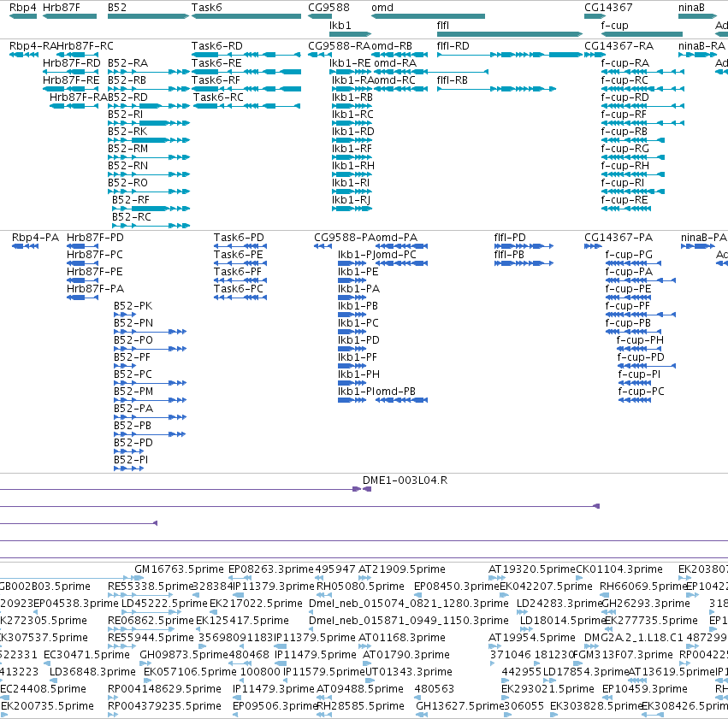This screenshot has height=719, width=728.
Task: Click EST label RE06862.5prime
Action: [x=151, y=622]
